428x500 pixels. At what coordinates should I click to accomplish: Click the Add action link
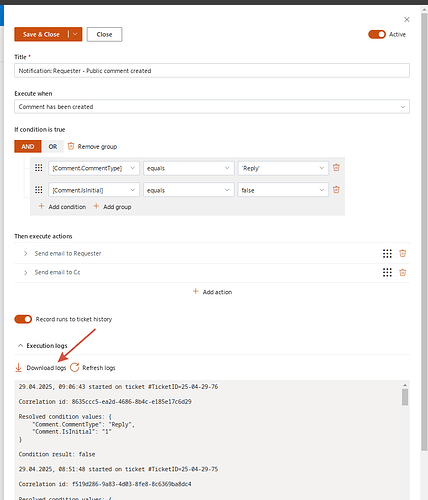[212, 292]
